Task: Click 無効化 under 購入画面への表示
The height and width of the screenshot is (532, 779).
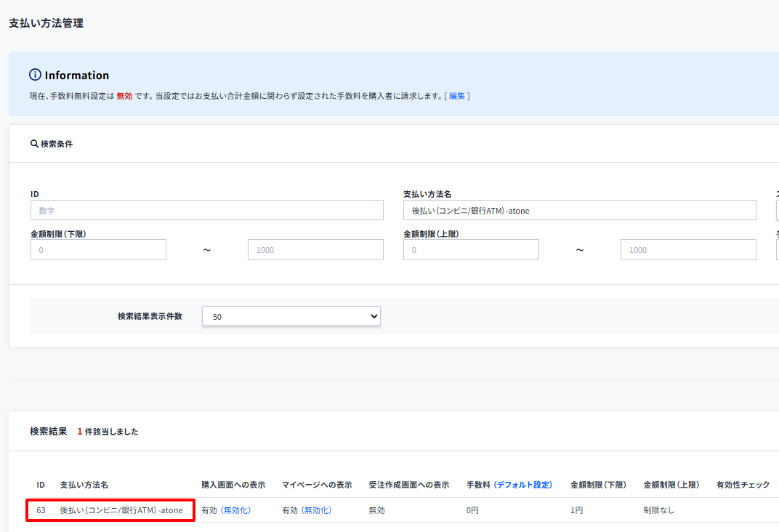Action: (235, 510)
